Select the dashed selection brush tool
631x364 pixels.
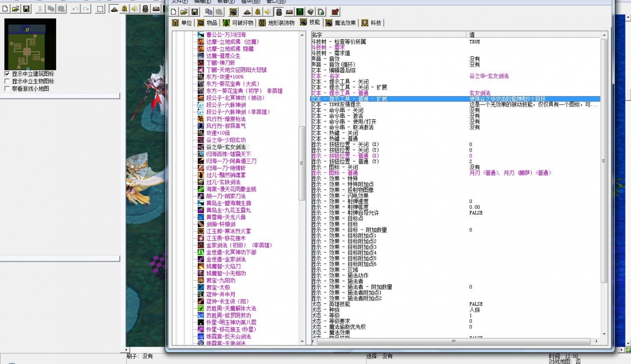coord(100,9)
